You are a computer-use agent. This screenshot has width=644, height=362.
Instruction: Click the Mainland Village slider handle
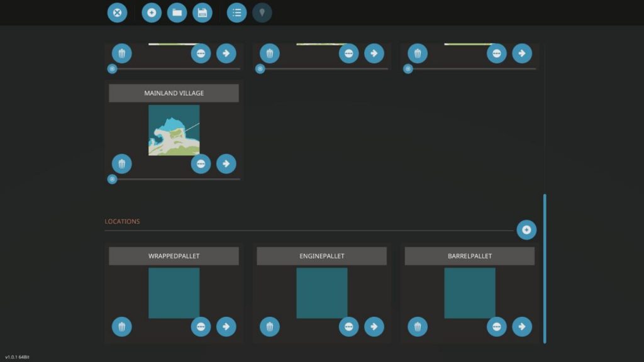(112, 179)
